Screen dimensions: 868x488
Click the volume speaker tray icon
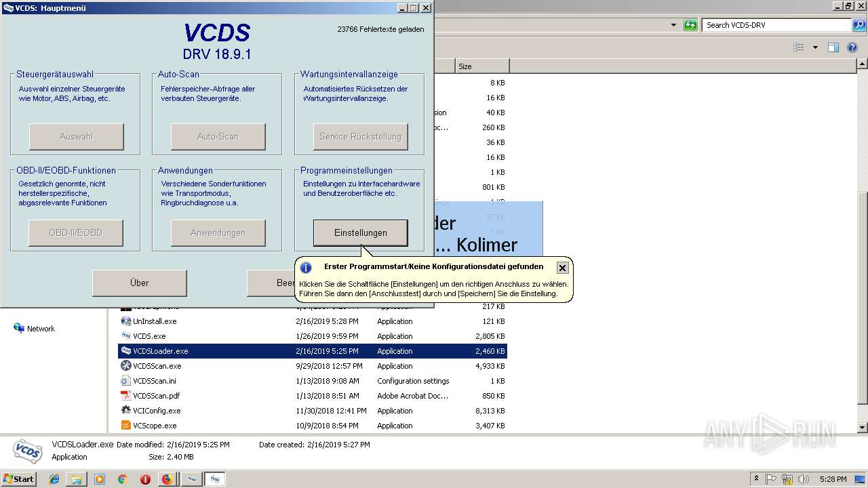[x=803, y=479]
